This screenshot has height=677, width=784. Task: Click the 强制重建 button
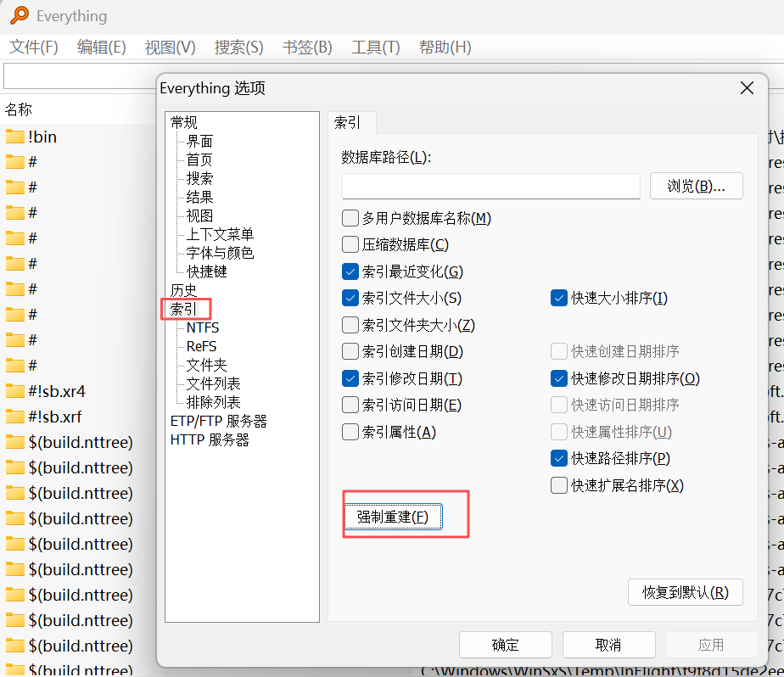393,516
